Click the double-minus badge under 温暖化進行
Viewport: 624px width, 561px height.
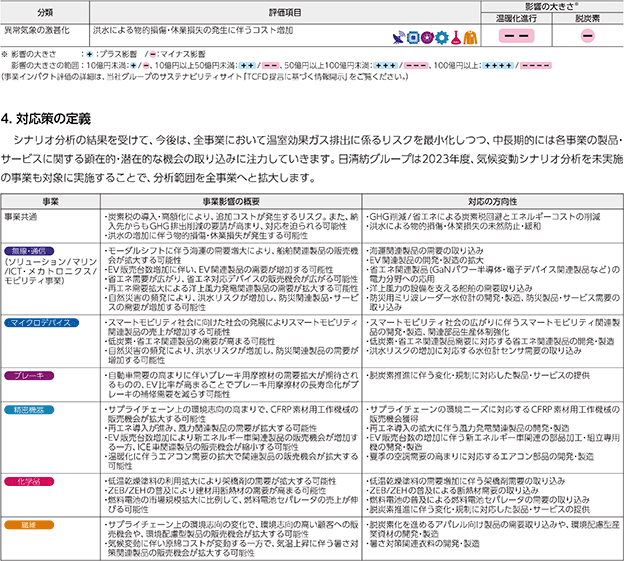(516, 36)
